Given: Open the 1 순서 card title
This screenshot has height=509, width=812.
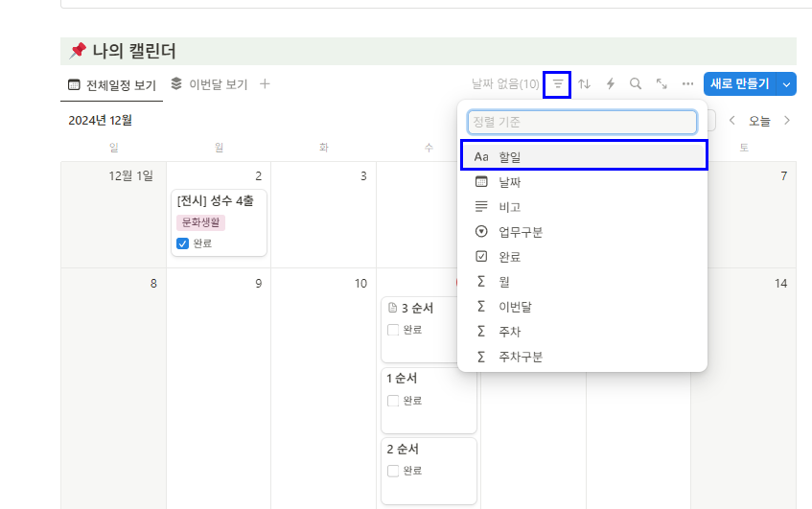Looking at the screenshot, I should click(x=402, y=379).
